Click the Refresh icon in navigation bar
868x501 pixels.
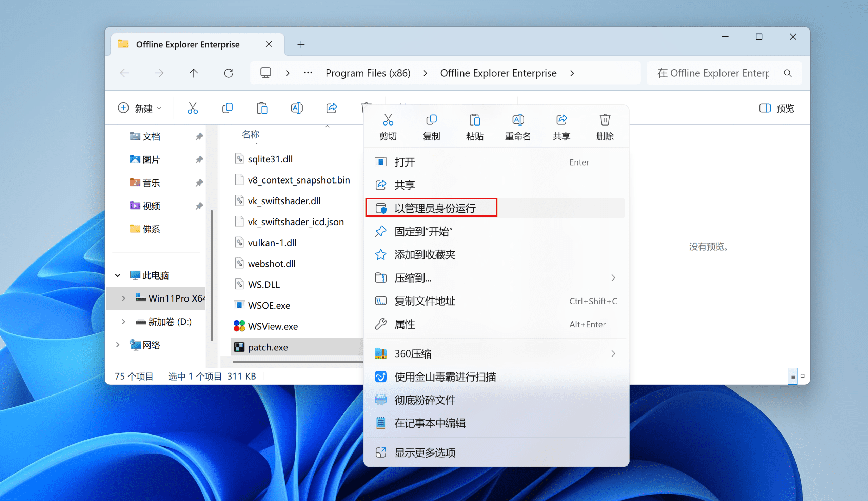[x=229, y=73]
